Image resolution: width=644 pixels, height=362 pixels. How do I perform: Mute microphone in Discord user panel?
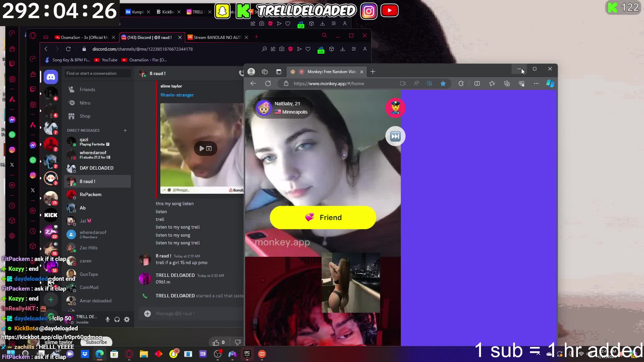coord(108,319)
